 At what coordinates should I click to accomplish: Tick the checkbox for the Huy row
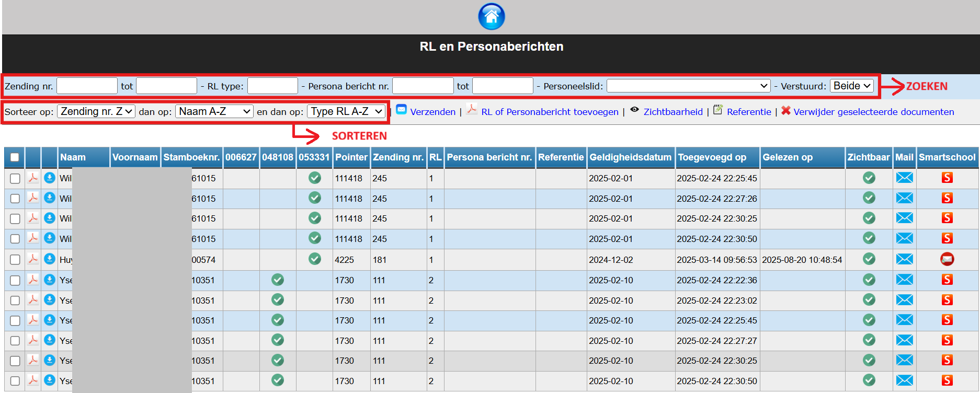tap(15, 260)
